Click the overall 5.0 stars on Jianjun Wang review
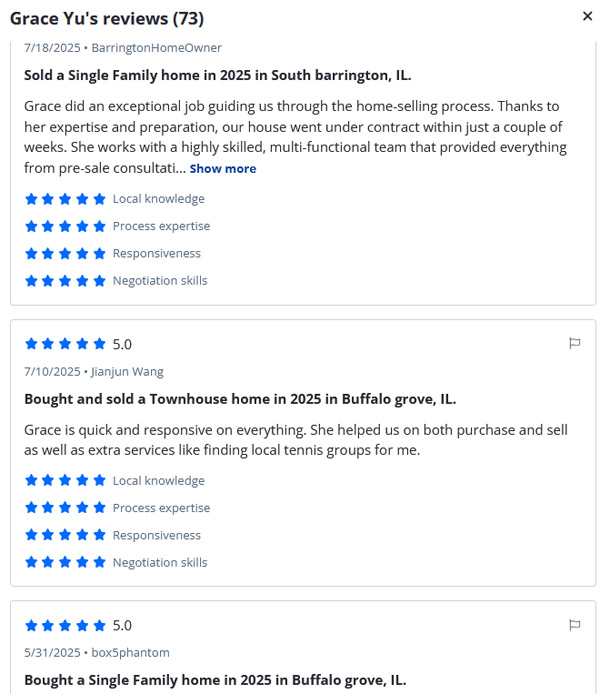600x694 pixels. 65,344
